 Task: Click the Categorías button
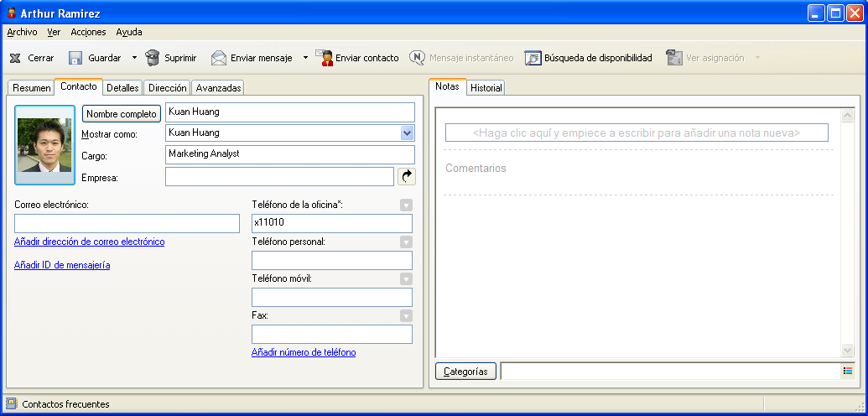point(465,372)
